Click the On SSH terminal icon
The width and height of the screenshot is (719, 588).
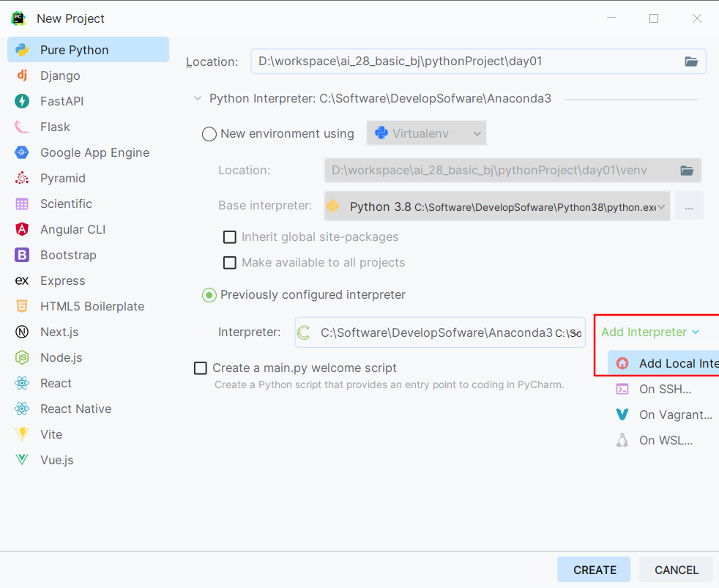[622, 389]
